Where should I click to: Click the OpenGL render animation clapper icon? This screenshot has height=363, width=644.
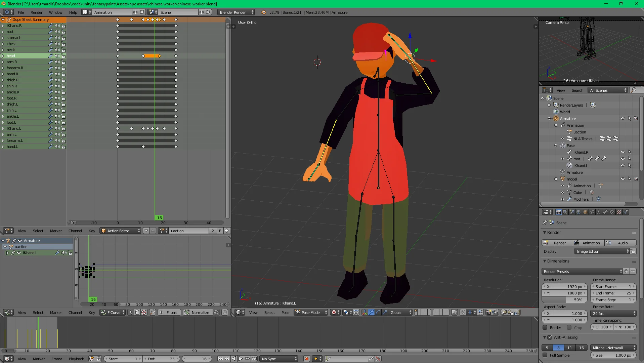(495, 312)
